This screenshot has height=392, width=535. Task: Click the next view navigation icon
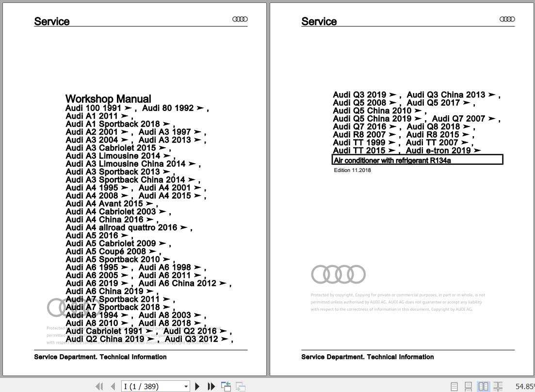241,386
